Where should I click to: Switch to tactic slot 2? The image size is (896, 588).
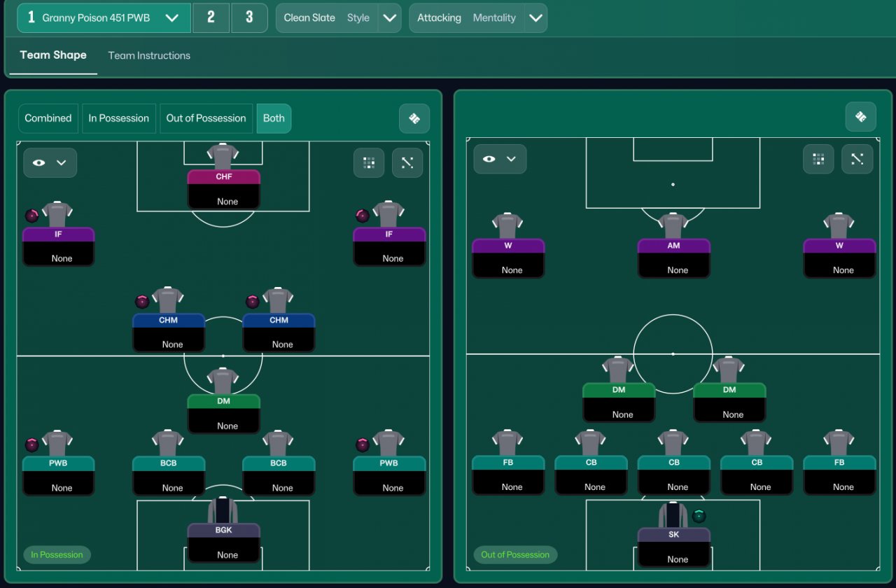[211, 17]
